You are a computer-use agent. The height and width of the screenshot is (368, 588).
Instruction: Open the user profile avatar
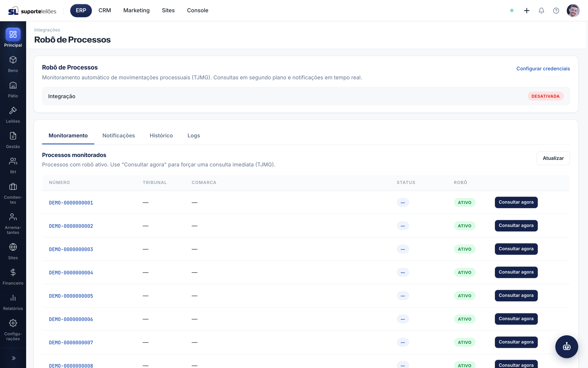pos(573,10)
